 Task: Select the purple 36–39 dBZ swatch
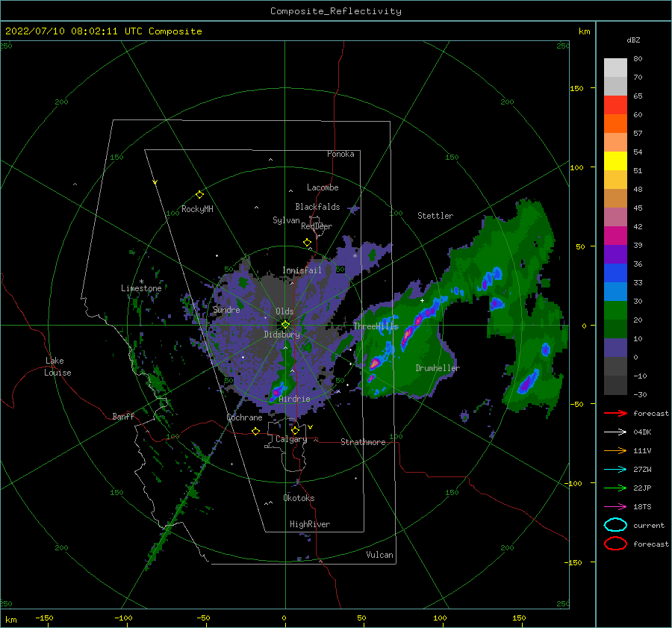click(615, 254)
